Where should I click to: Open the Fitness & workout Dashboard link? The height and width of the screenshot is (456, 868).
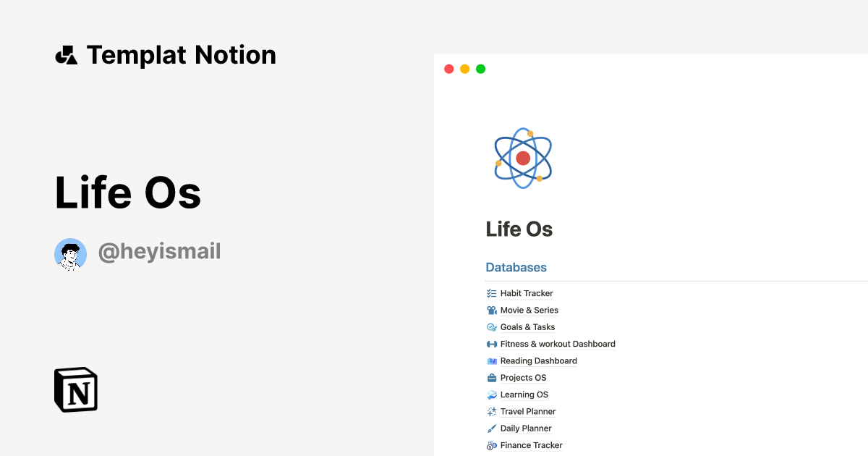point(558,344)
